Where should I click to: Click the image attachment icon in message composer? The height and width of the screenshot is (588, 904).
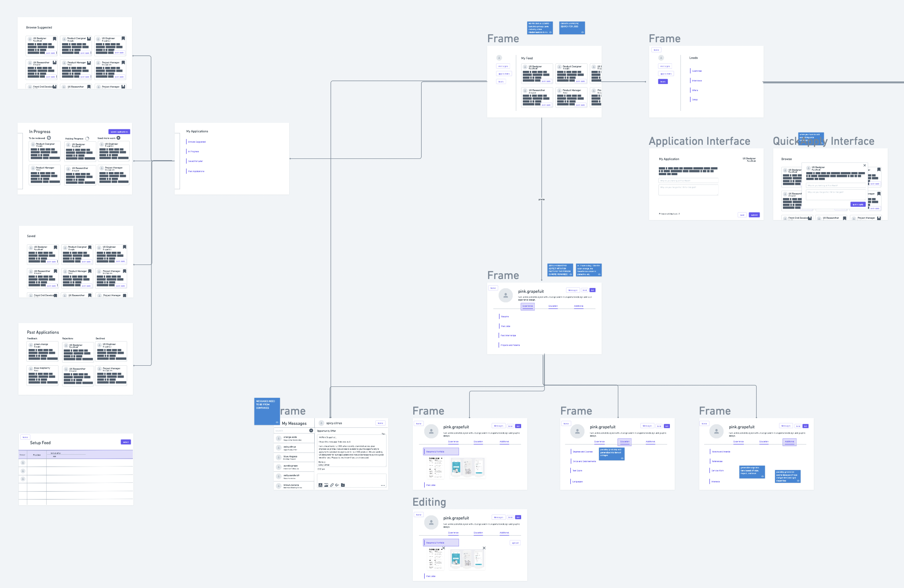[x=326, y=485]
